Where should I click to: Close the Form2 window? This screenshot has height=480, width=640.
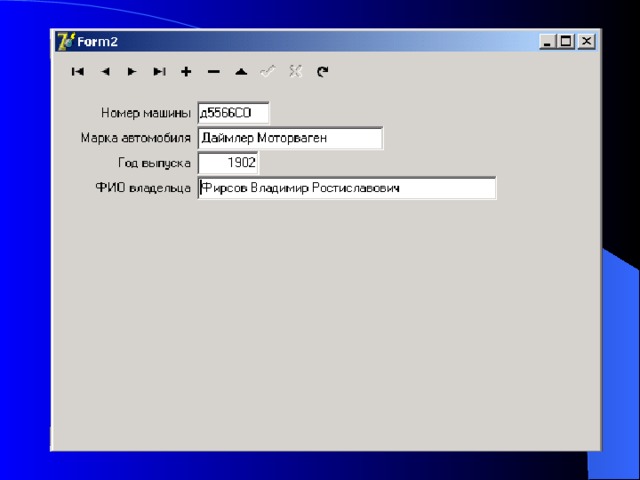pyautogui.click(x=585, y=42)
